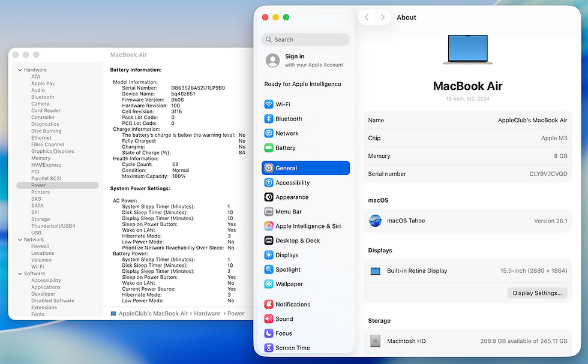Select the Wallpaper flower icon
Screen dimensions: 588x364
269,284
